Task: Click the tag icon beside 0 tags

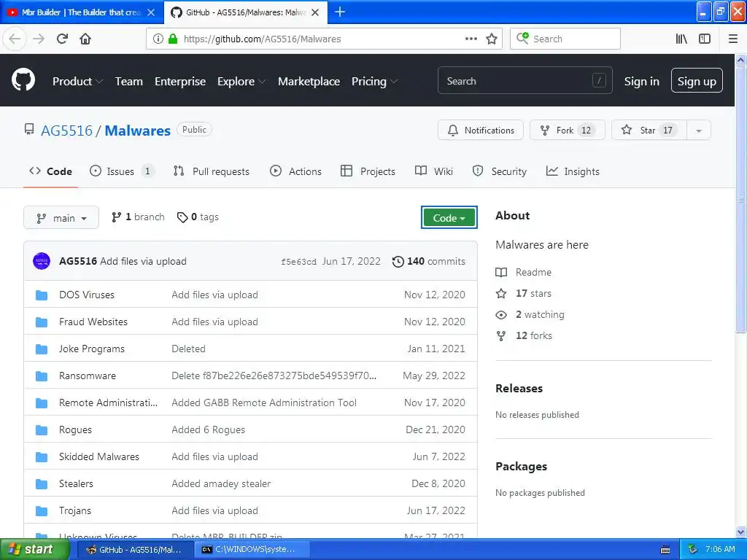Action: 182,217
